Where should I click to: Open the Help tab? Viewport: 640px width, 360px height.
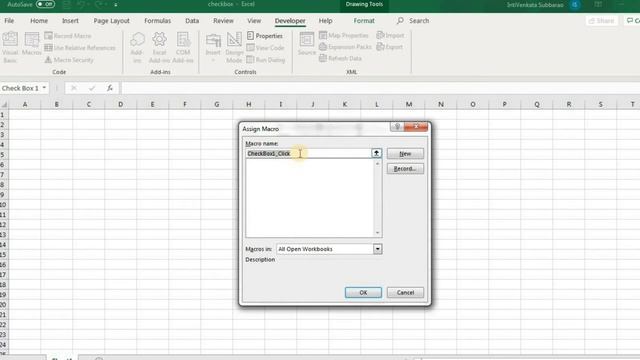pos(325,21)
